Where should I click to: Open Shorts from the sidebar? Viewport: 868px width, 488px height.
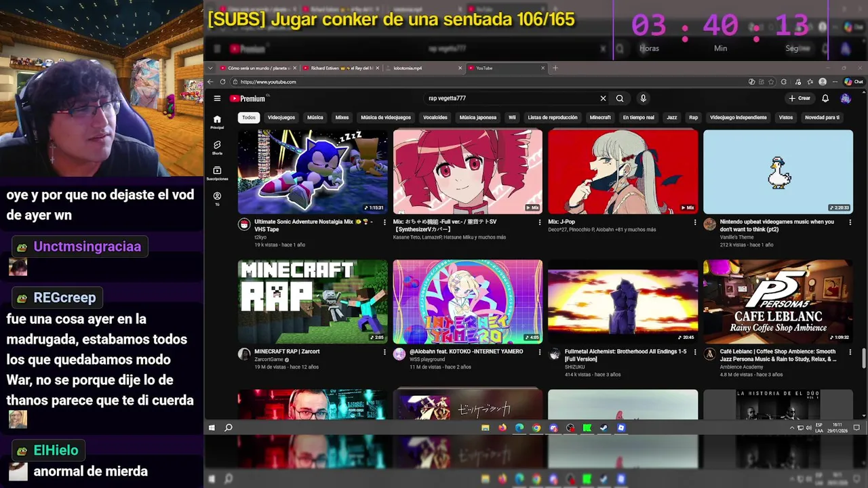coord(217,148)
